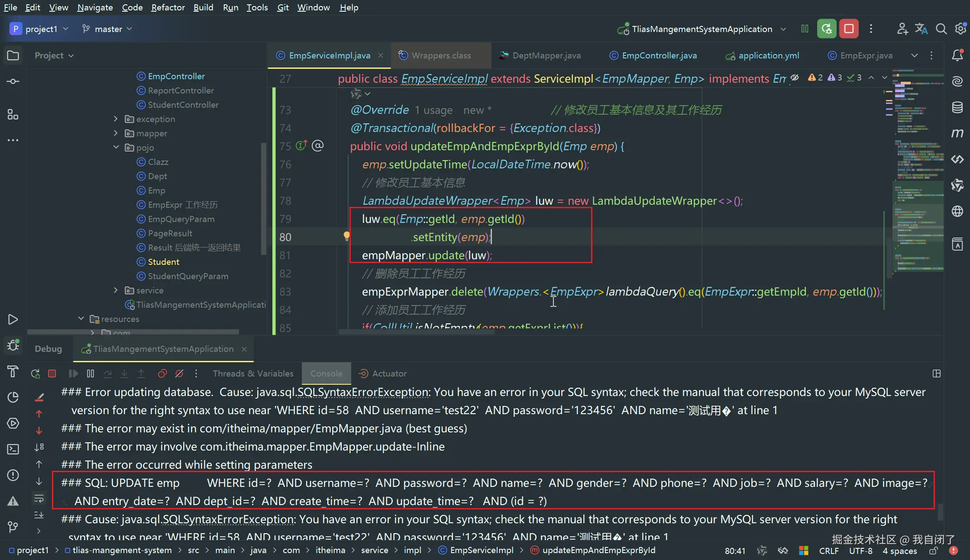Viewport: 970px width, 560px height.
Task: Collapse the pojo folder
Action: 116,147
